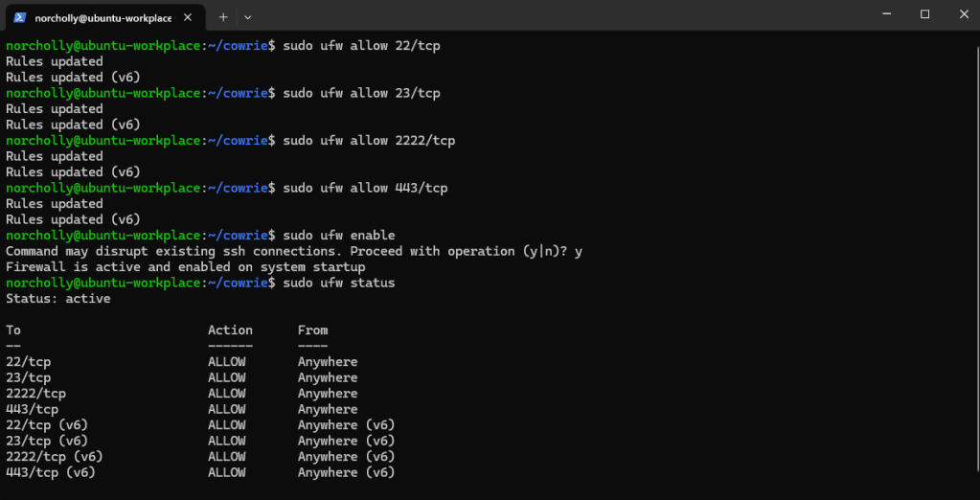Close the norcholly@ubuntu-workplace tab

[x=189, y=17]
